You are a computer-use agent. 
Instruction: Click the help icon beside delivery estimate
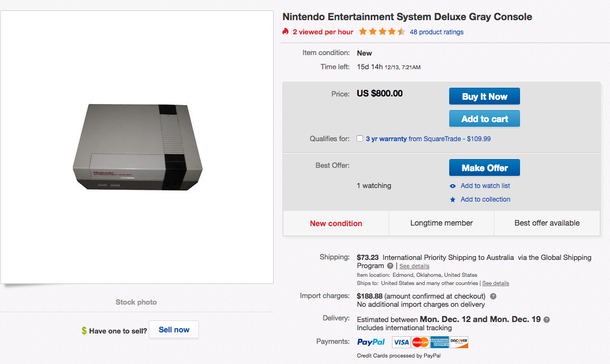coord(547,320)
